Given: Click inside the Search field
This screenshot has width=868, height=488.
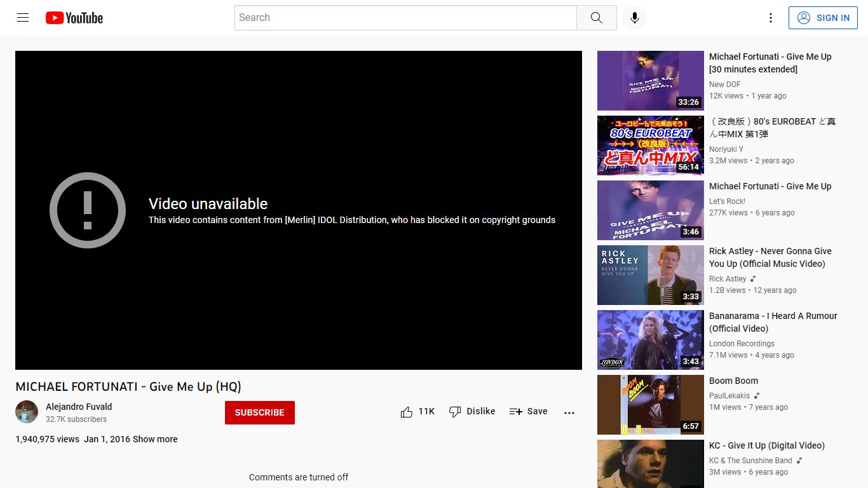Looking at the screenshot, I should (x=405, y=18).
